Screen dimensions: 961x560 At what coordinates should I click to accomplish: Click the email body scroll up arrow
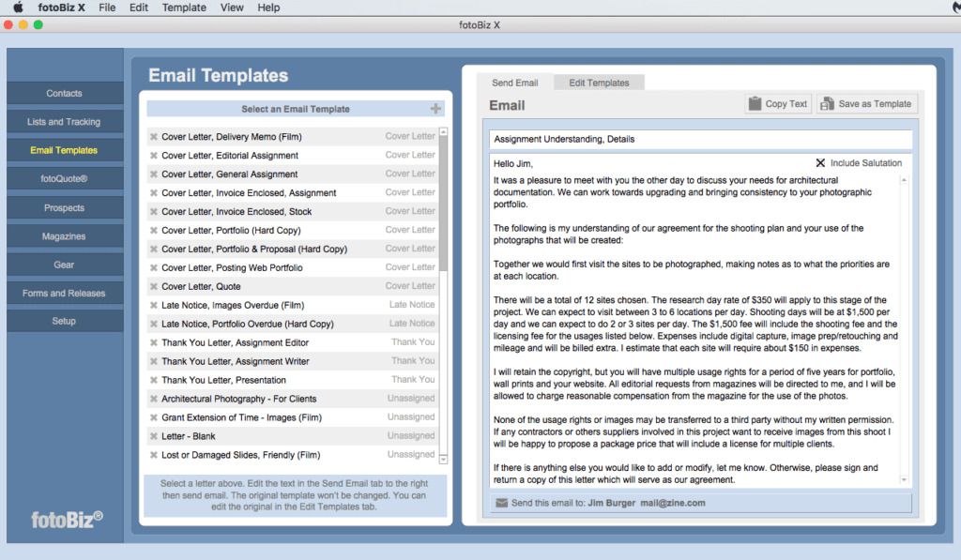pyautogui.click(x=904, y=180)
